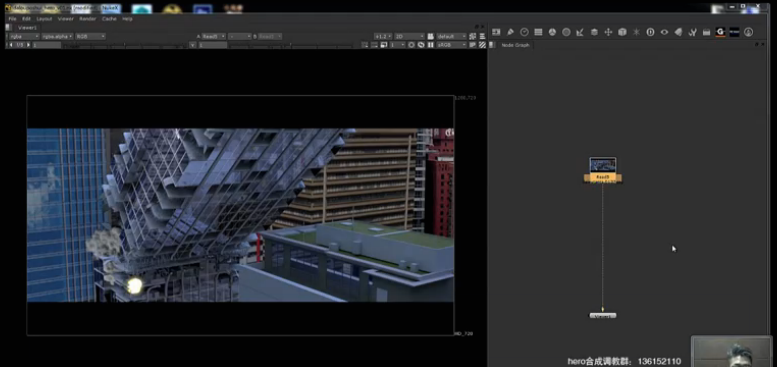777x390 pixels.
Task: Open the Particles nodes star icon
Action: click(x=636, y=32)
